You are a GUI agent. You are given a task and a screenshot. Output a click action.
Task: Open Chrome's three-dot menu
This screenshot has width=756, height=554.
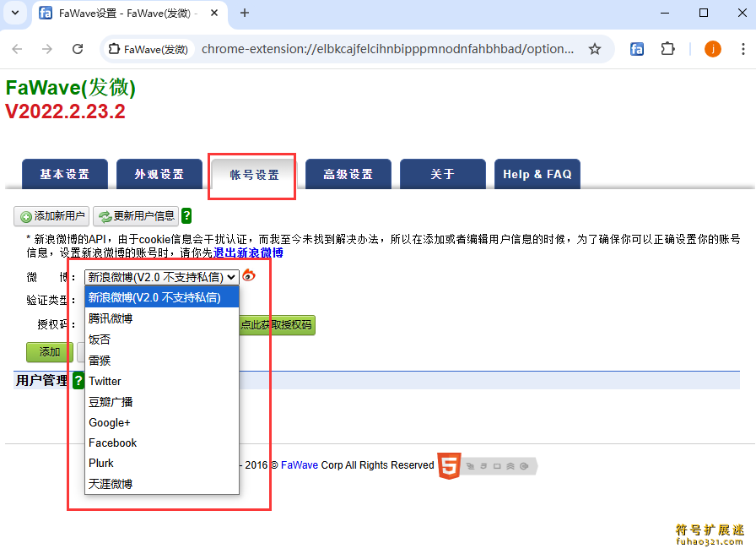[743, 49]
